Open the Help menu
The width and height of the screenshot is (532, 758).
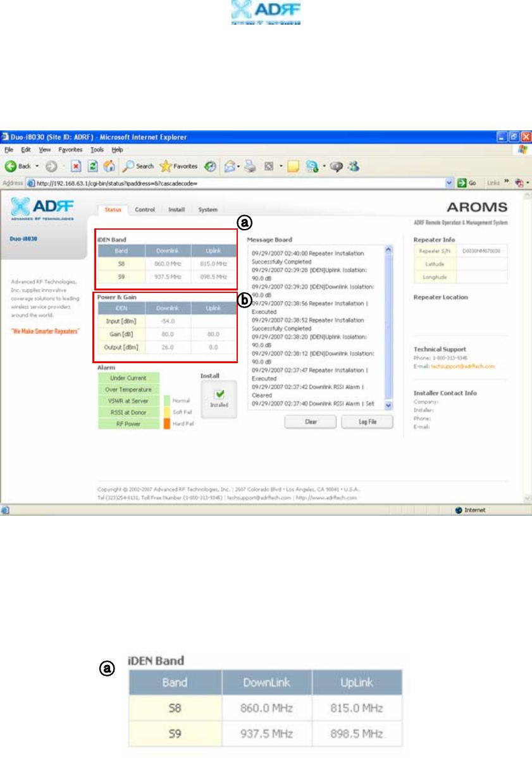(x=118, y=150)
